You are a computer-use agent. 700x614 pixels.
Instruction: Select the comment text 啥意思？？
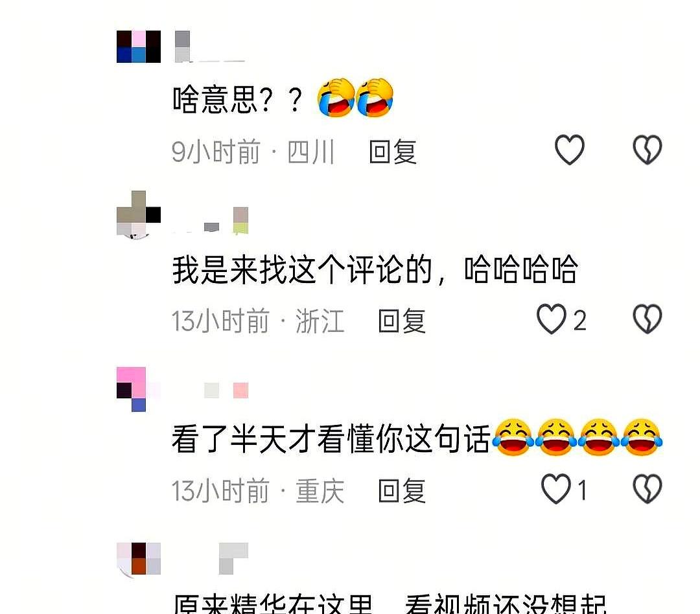tap(237, 99)
